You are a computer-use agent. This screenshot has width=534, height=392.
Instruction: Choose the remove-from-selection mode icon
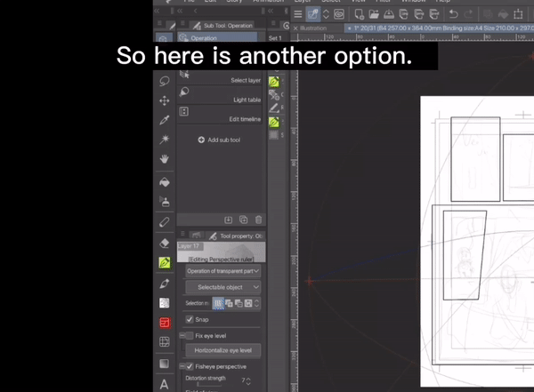coord(239,303)
